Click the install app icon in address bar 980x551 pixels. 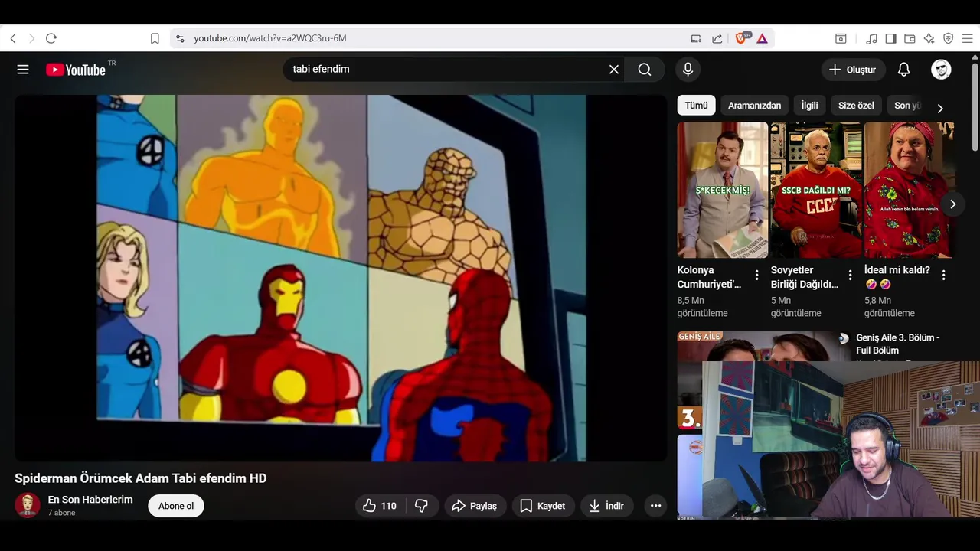[696, 38]
